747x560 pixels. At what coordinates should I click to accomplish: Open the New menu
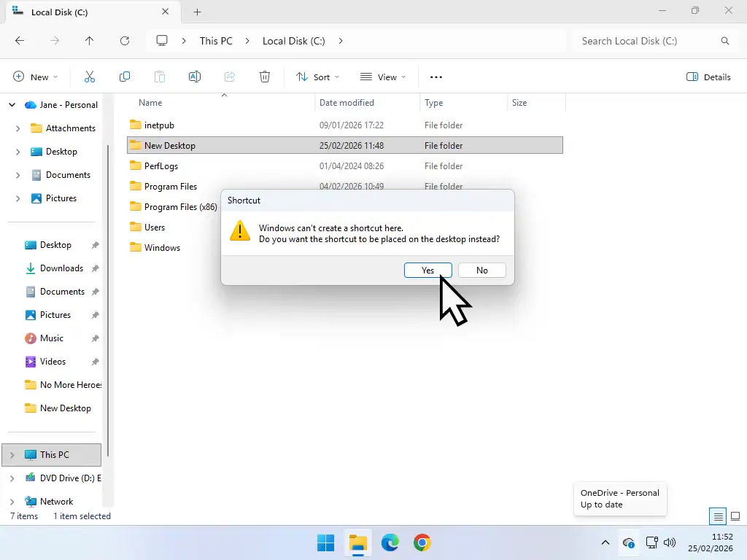[x=34, y=77]
